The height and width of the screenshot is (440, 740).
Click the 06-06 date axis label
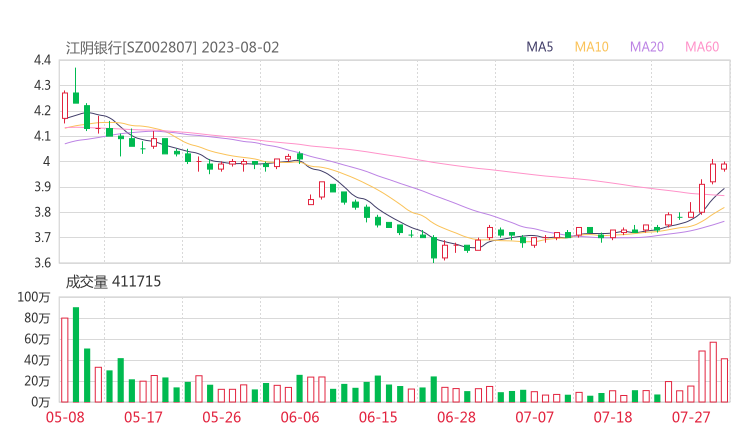coord(300,417)
